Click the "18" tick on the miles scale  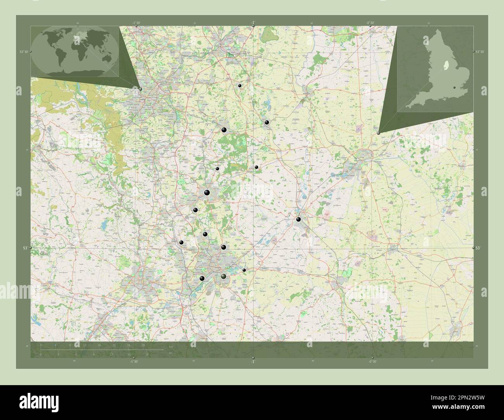[147, 354]
